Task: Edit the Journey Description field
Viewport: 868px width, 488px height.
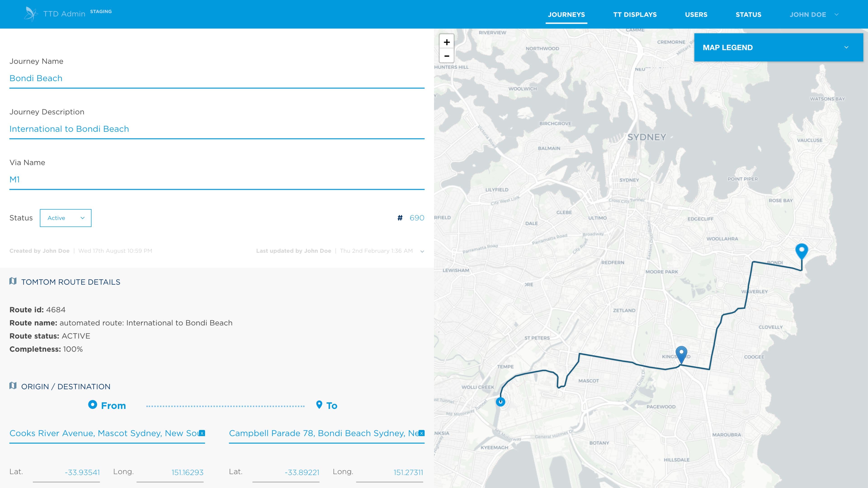Action: pos(217,129)
